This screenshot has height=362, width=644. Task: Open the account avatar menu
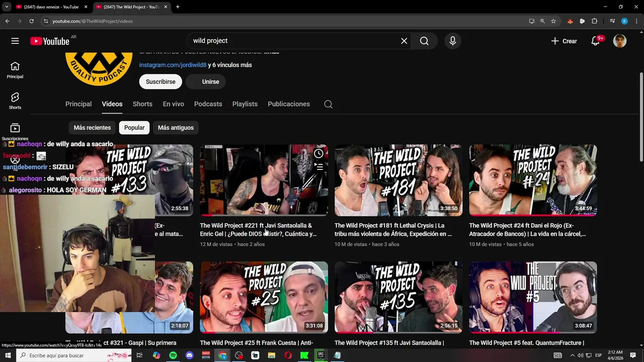tap(620, 41)
